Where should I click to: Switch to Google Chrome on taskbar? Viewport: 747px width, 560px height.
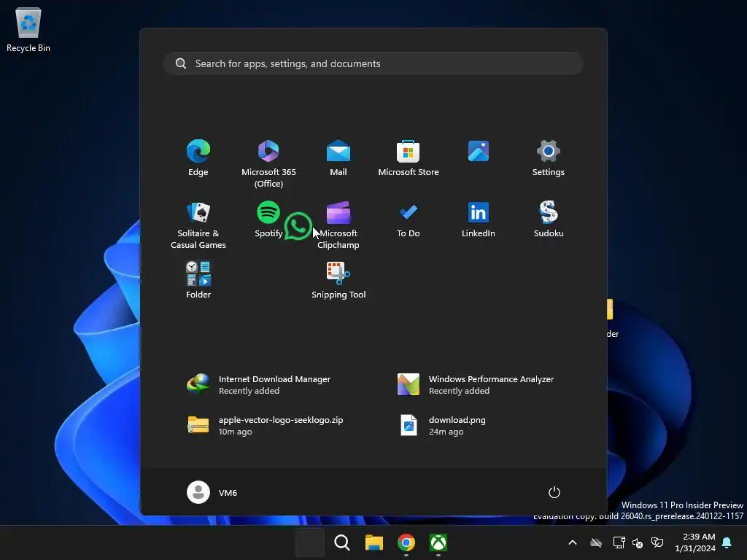pyautogui.click(x=406, y=542)
